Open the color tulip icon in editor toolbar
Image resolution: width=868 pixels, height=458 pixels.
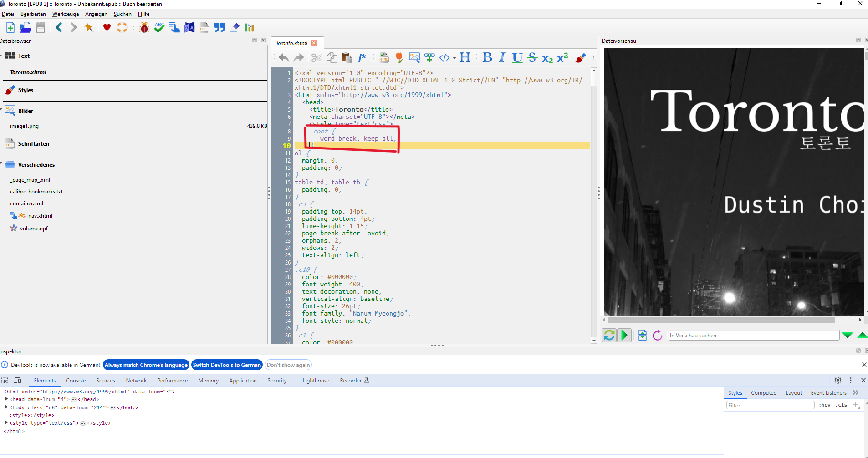point(399,58)
